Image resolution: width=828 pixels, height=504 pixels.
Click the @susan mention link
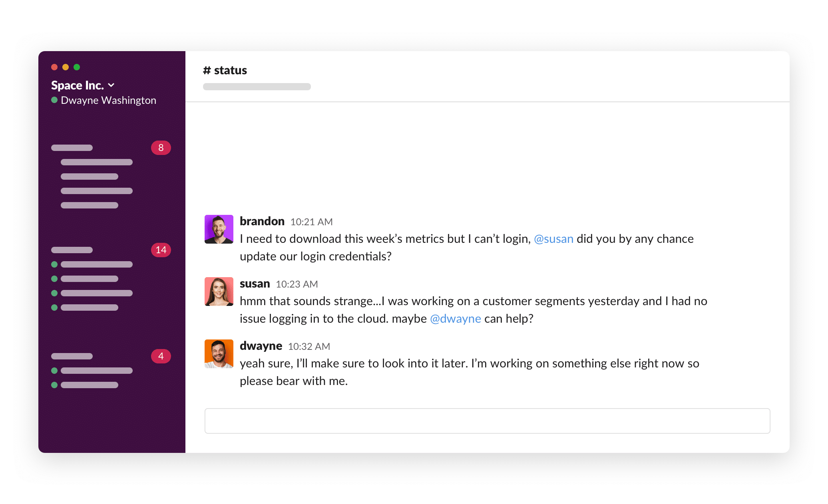point(553,239)
